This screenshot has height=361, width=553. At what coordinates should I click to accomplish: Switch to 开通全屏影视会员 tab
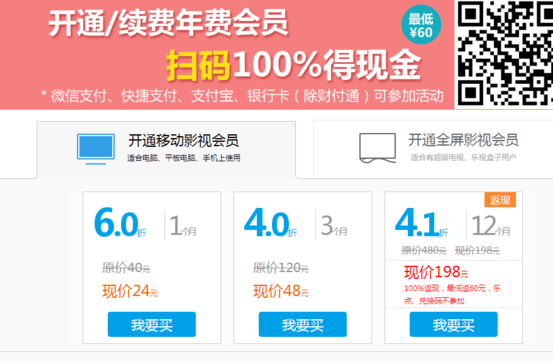pyautogui.click(x=433, y=149)
